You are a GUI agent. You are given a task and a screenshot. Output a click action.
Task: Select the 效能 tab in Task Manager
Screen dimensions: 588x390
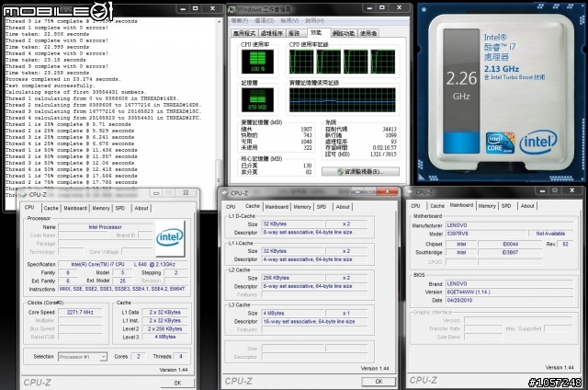317,33
